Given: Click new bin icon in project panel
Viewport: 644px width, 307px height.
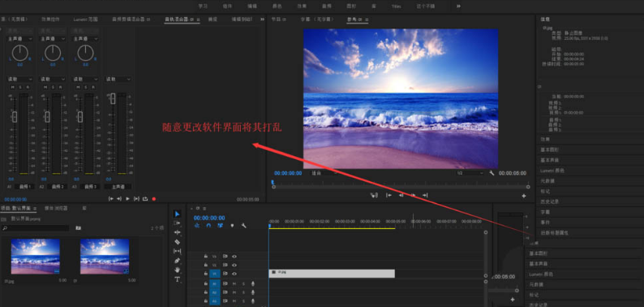Looking at the screenshot, I should coord(78,227).
